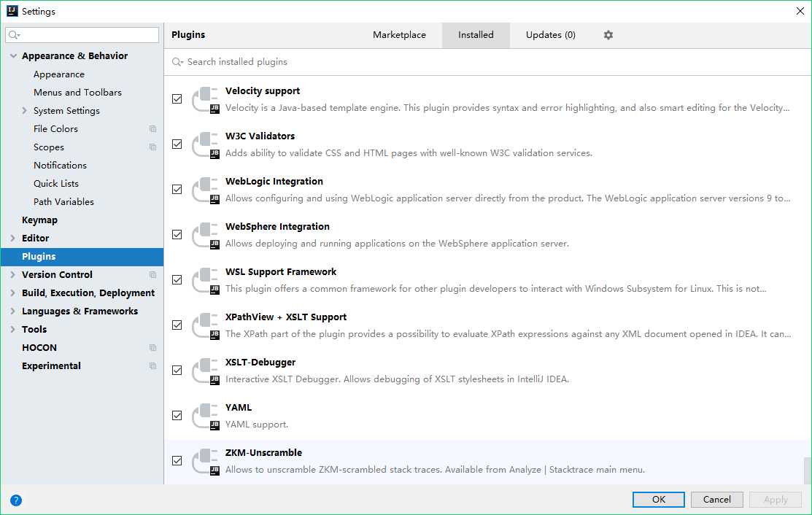
Task: Disable the XSLT-Debugger plugin checkbox
Action: 177,370
